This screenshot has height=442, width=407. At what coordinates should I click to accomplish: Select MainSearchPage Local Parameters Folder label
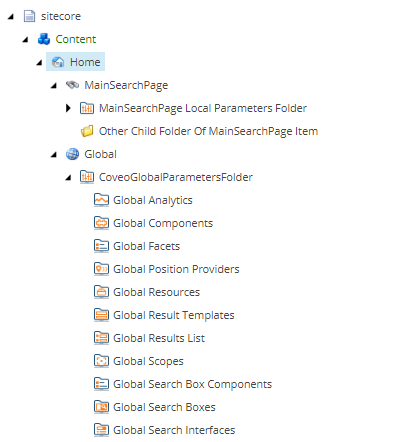point(203,108)
